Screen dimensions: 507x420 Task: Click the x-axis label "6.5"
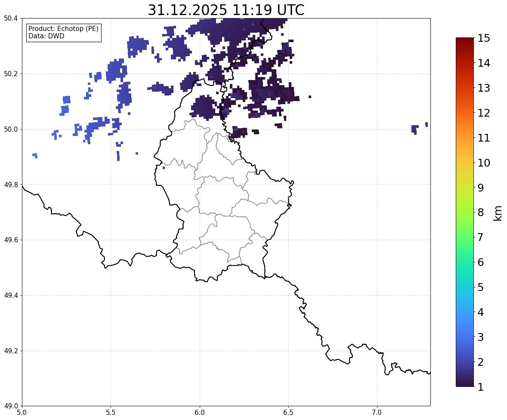[x=288, y=413]
